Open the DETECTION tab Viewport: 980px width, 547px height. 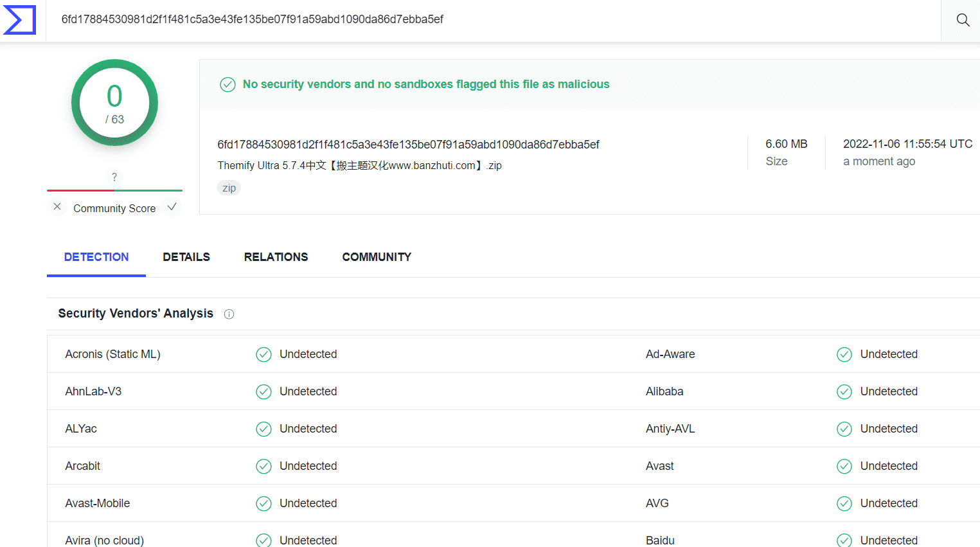point(96,257)
